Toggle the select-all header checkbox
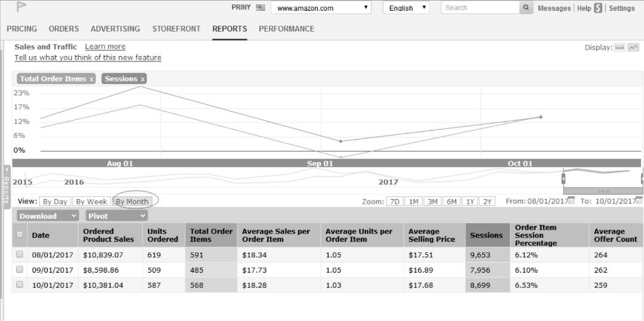Viewport: 644px width, 321px height. point(19,234)
